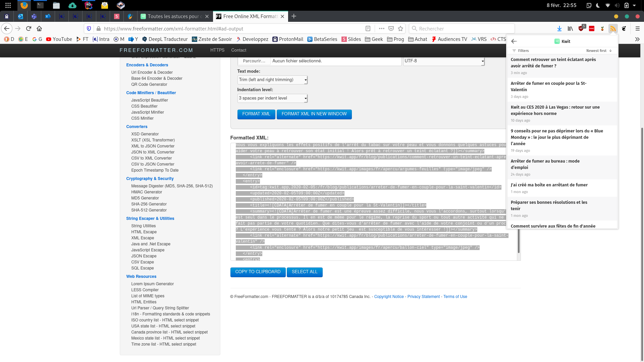Viewport: 644px width, 362px height.
Task: Open the Library icon in toolbar
Action: (570, 29)
